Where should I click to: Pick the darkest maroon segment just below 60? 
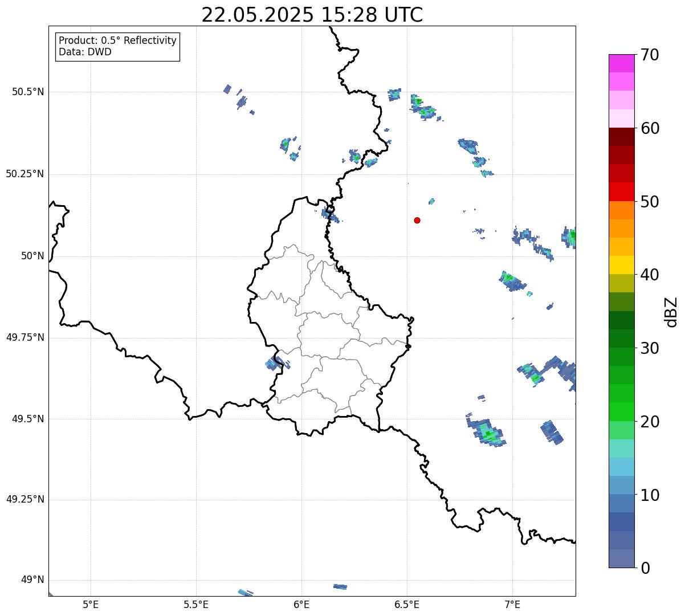[621, 137]
